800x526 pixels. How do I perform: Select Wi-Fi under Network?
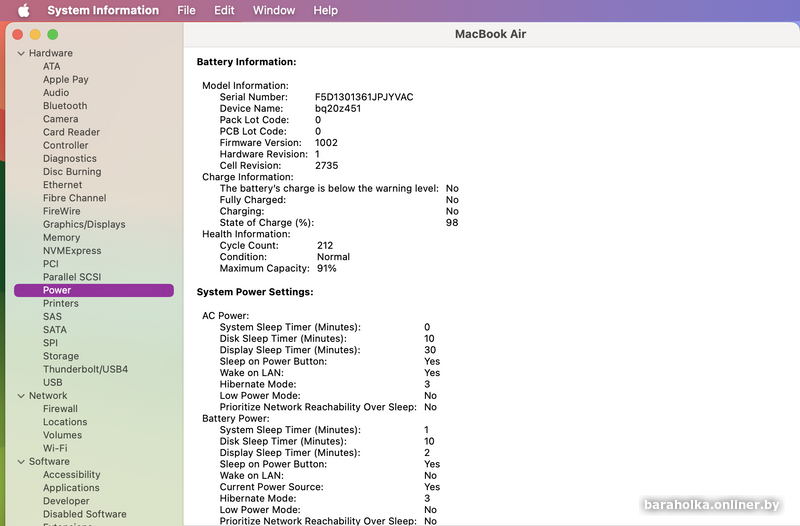pyautogui.click(x=55, y=448)
